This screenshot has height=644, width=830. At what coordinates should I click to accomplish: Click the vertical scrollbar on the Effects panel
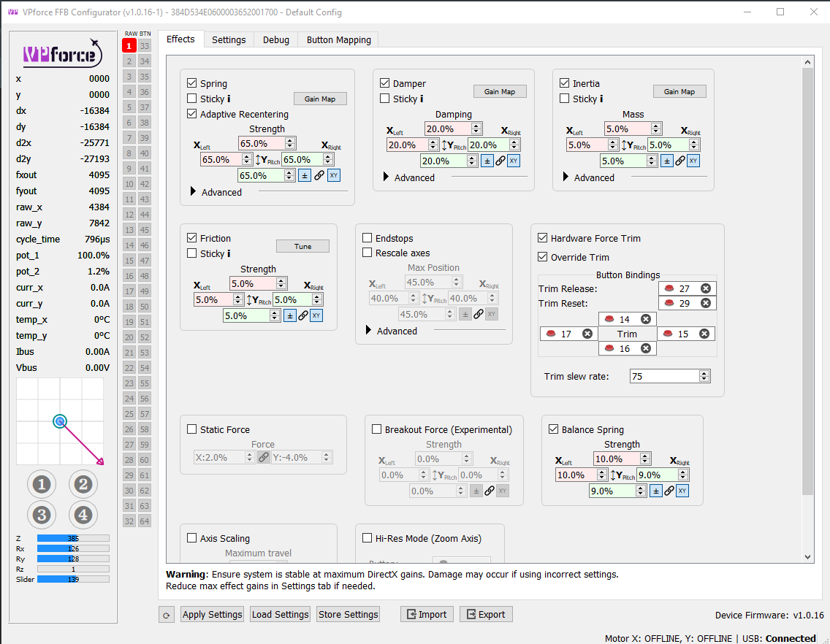[807, 292]
